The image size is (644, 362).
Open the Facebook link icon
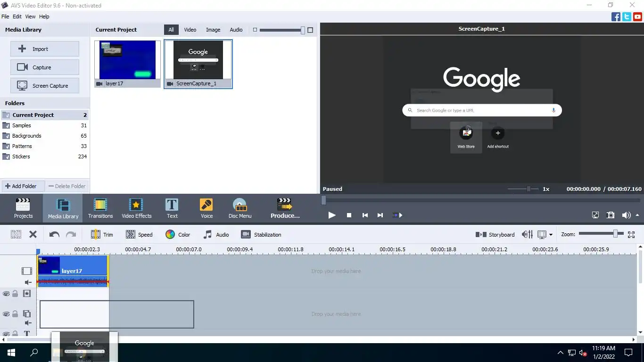click(616, 16)
